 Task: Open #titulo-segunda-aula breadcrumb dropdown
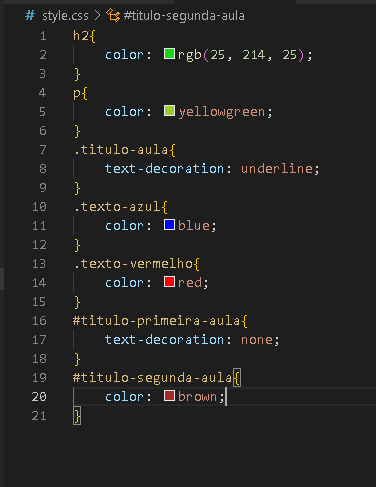[184, 16]
